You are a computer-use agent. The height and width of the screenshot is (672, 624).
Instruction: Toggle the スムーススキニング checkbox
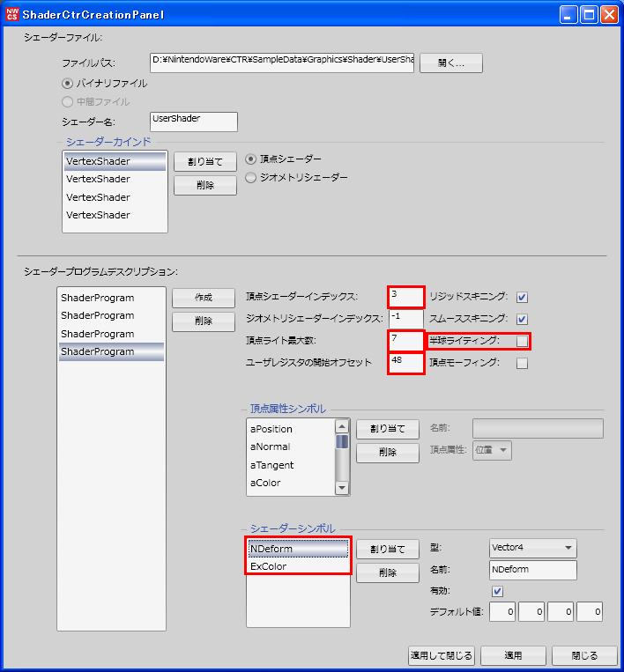(x=522, y=319)
